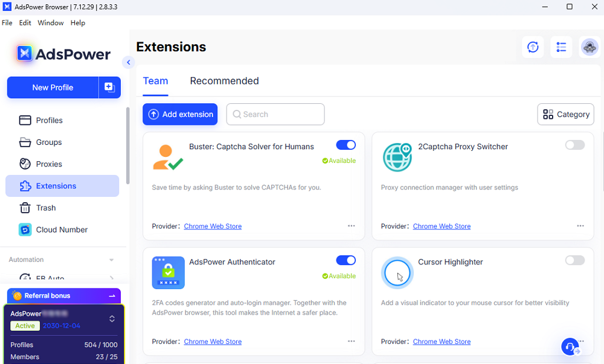Open the Help menu
This screenshot has height=364, width=604.
tap(78, 23)
